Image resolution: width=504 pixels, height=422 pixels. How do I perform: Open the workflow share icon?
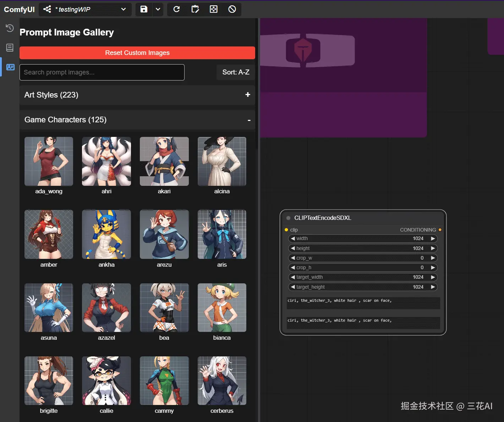point(47,9)
